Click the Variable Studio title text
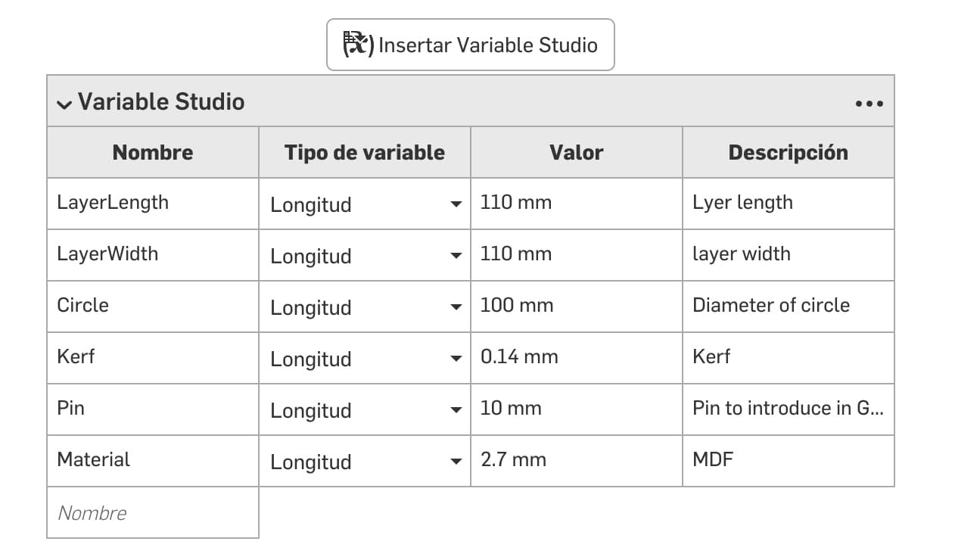The width and height of the screenshot is (955, 560). coord(161,102)
